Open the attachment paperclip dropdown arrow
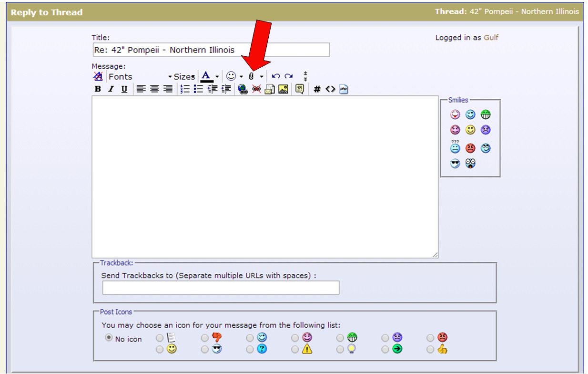 [262, 77]
